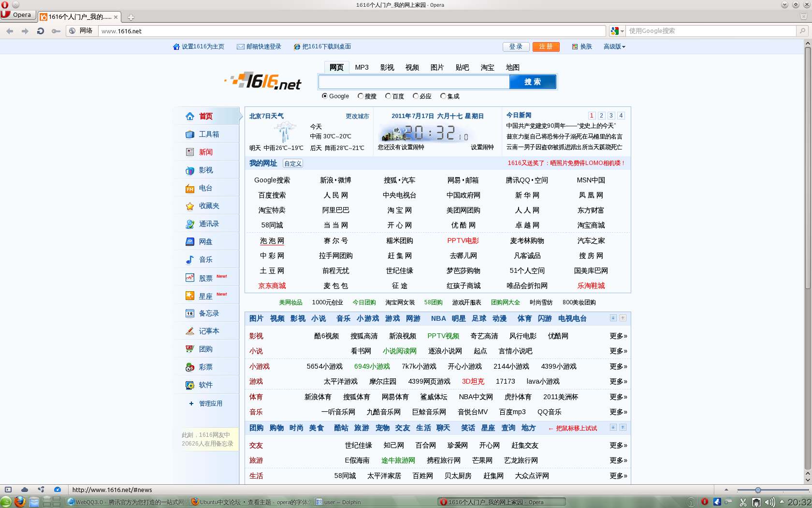Open 软件 software in the sidebar
The height and width of the screenshot is (508, 812).
coord(205,385)
